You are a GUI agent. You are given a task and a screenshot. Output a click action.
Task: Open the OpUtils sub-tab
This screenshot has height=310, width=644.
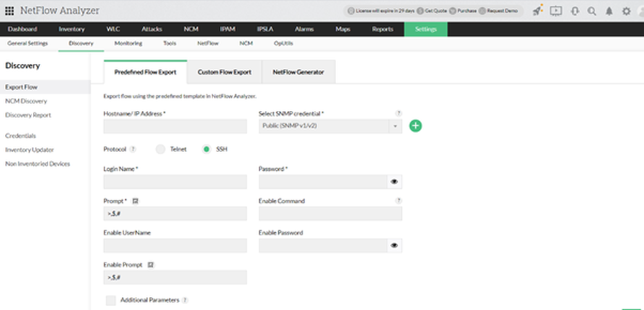pyautogui.click(x=283, y=43)
